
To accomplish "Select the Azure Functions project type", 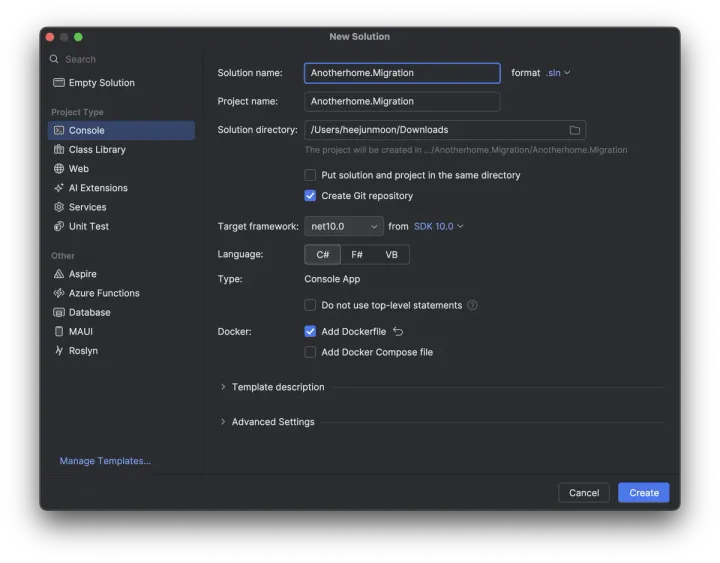I will pyautogui.click(x=103, y=293).
